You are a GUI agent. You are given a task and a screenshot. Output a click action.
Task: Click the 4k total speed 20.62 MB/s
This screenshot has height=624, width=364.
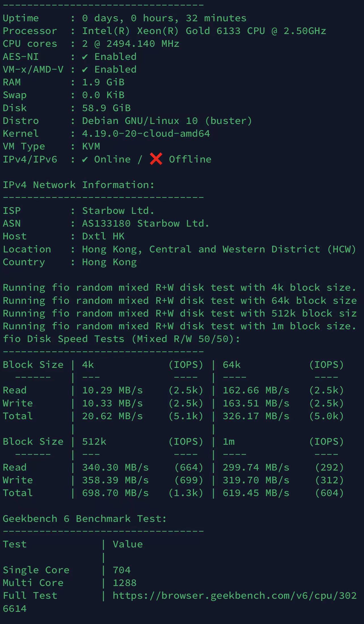coord(112,416)
